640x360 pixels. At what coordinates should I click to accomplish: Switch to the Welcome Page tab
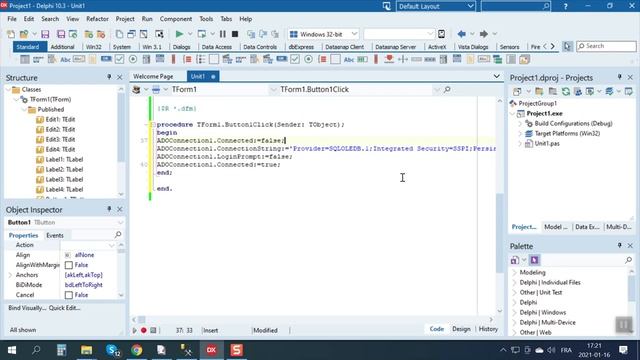coord(153,76)
